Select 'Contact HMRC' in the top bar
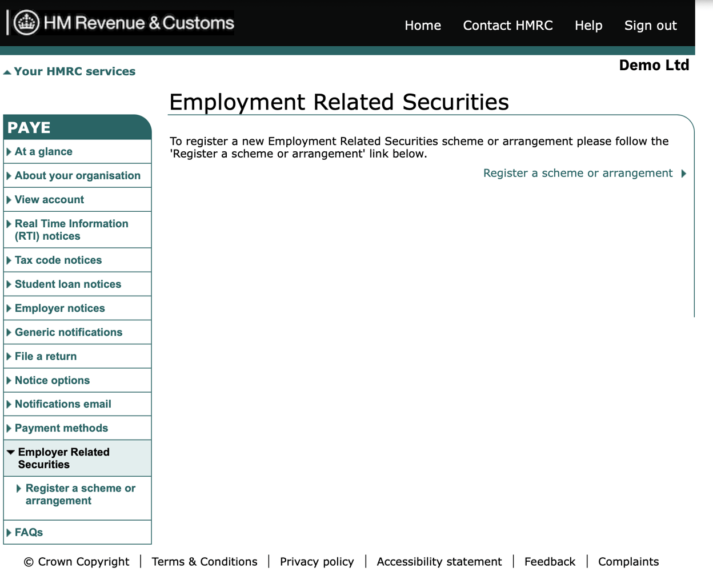Image resolution: width=713 pixels, height=588 pixels. (507, 25)
